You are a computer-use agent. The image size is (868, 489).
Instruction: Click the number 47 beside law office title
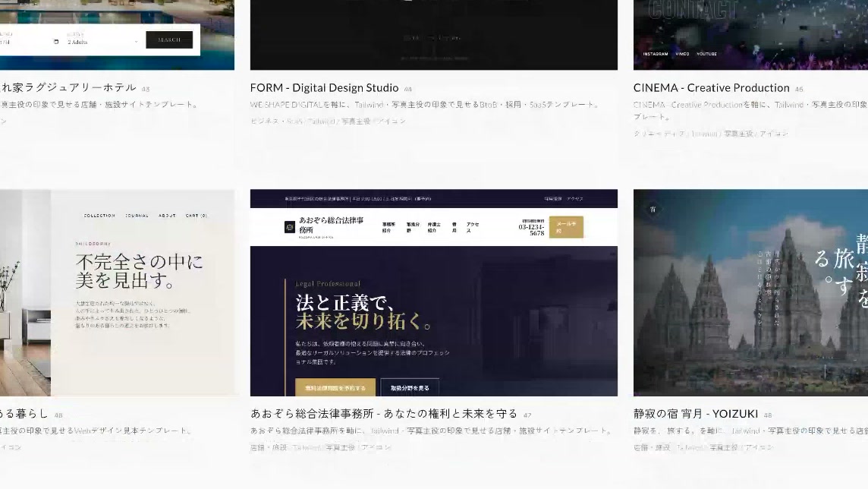click(527, 415)
